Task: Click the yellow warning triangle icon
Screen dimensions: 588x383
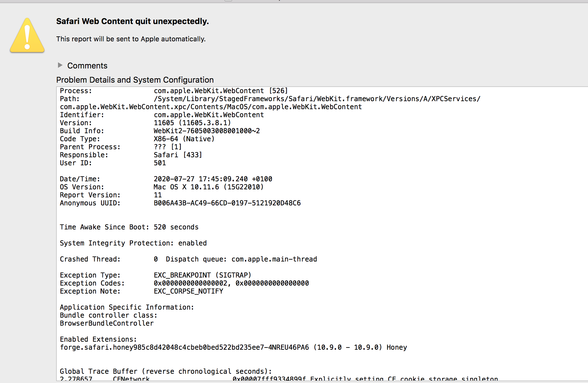Action: [27, 35]
